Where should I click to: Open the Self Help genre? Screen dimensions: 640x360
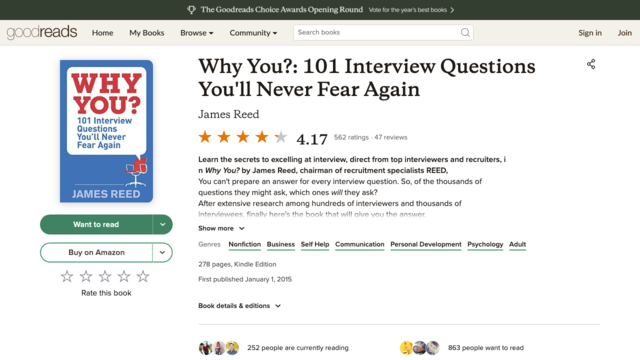point(315,244)
